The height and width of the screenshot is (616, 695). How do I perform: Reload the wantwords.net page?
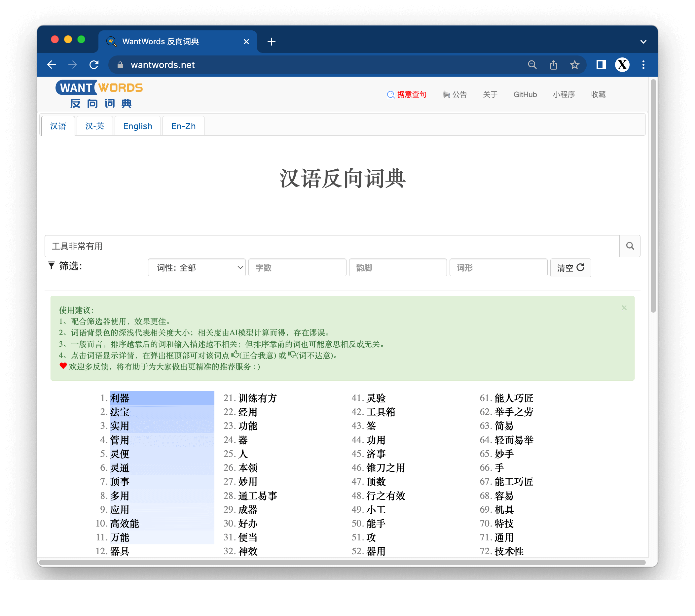(94, 65)
